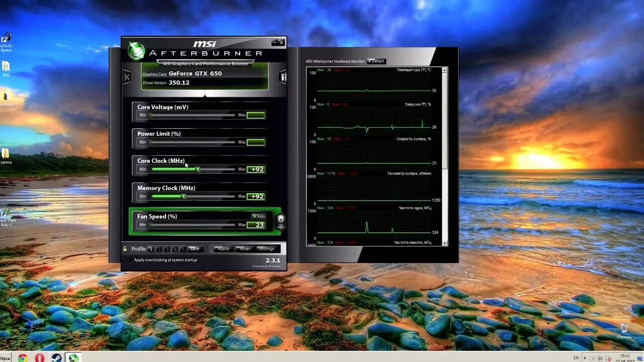The width and height of the screenshot is (644, 362).
Task: Click the 'Частота ядра, МГц' graph
Action: point(374,224)
